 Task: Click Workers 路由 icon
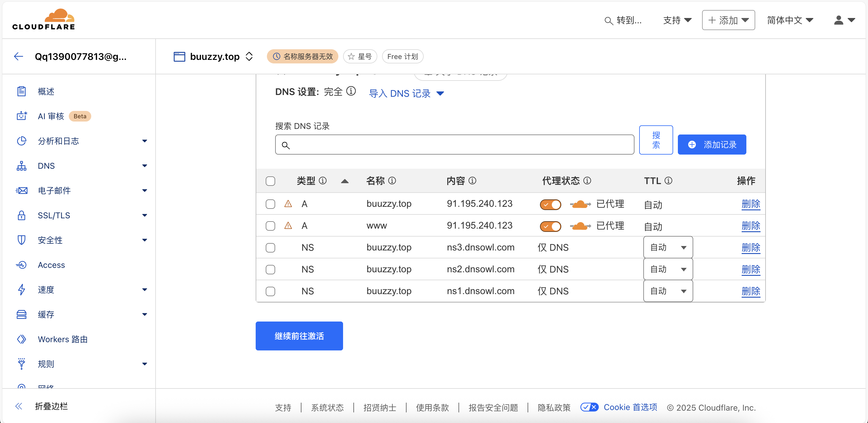[22, 339]
